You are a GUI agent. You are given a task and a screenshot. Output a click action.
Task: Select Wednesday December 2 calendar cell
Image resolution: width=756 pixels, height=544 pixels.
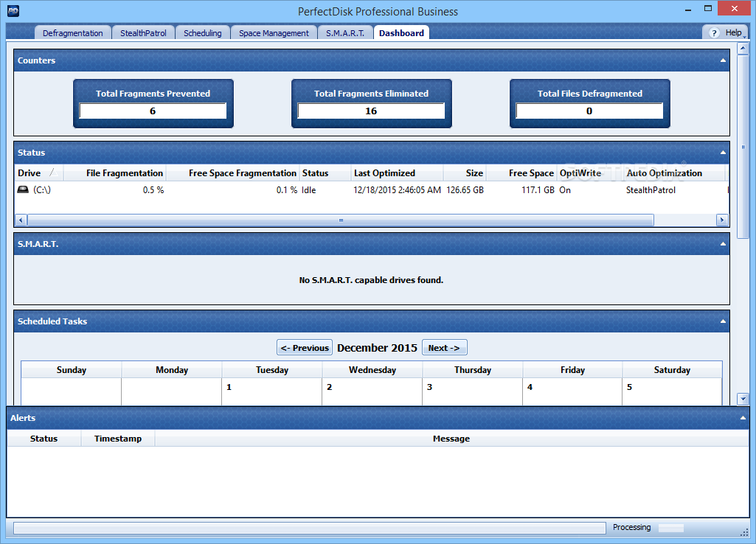click(372, 391)
